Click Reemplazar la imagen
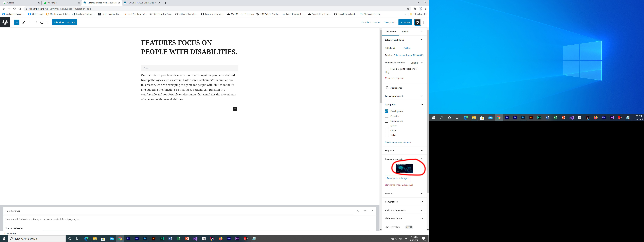644x242 pixels. pyautogui.click(x=397, y=178)
